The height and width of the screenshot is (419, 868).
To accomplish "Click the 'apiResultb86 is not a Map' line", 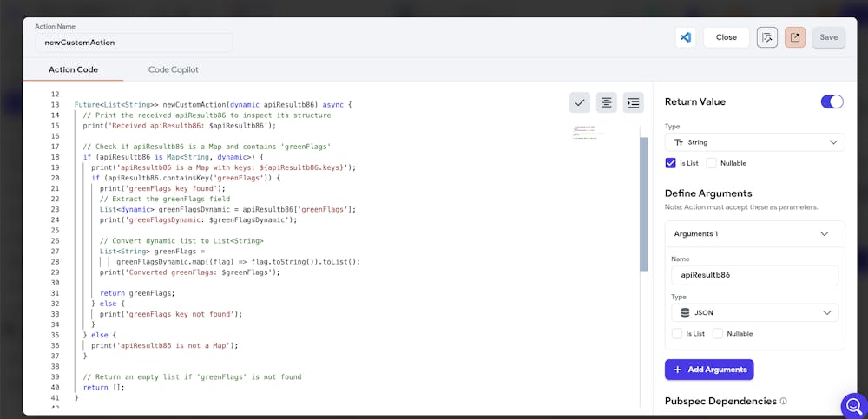I will click(x=164, y=345).
